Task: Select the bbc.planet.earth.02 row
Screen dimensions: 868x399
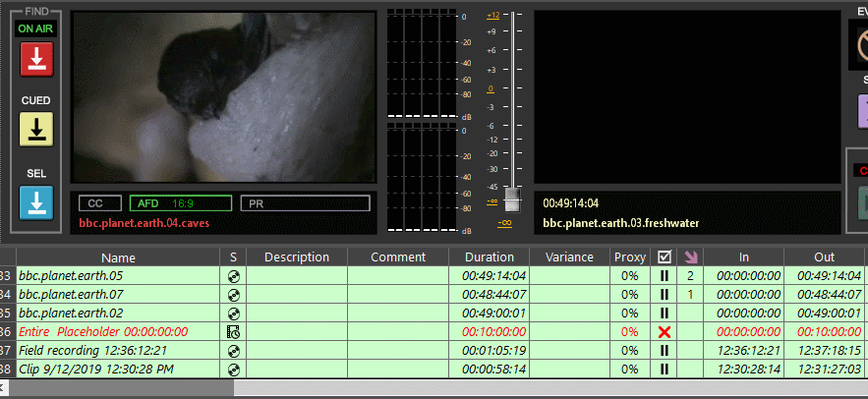Action: point(433,313)
